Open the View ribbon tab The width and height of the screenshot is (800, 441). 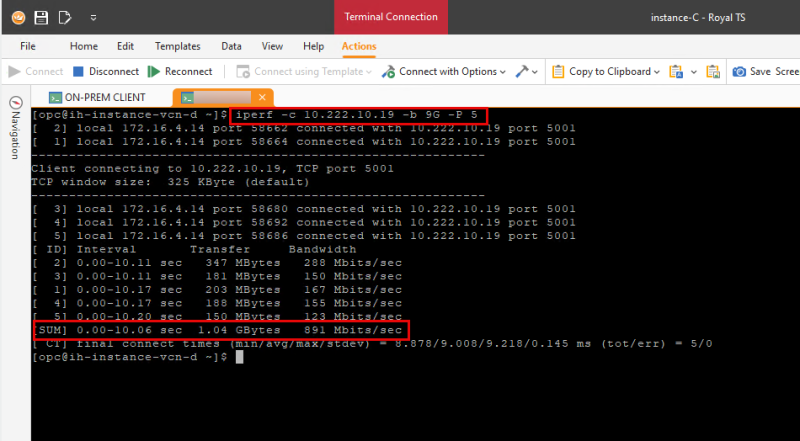(272, 46)
